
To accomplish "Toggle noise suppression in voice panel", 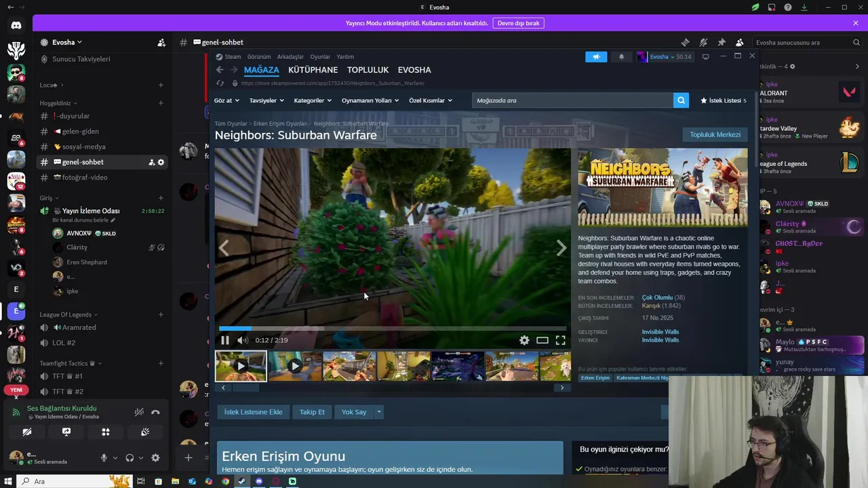I will click(139, 412).
